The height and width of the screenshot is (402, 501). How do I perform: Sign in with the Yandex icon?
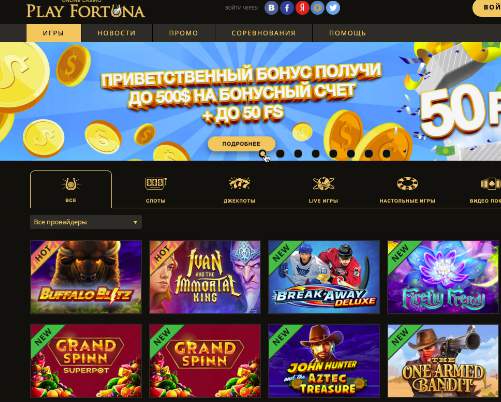pos(302,8)
